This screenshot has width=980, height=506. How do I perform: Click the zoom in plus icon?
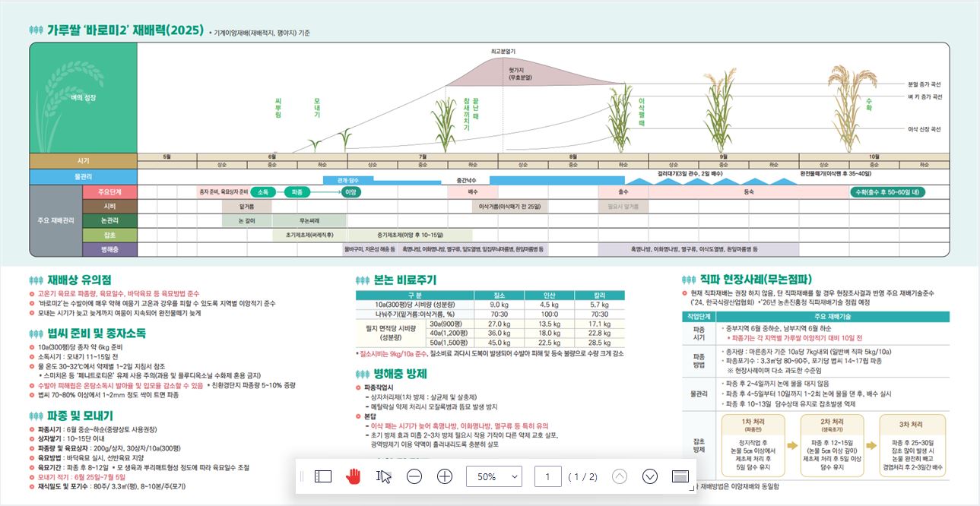pyautogui.click(x=445, y=476)
